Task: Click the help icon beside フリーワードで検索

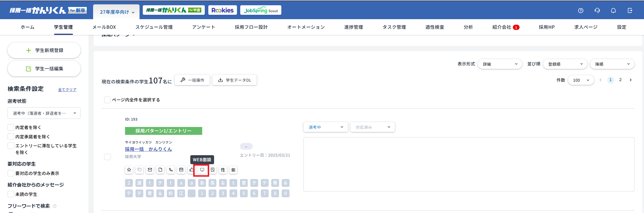Action: pos(55,206)
